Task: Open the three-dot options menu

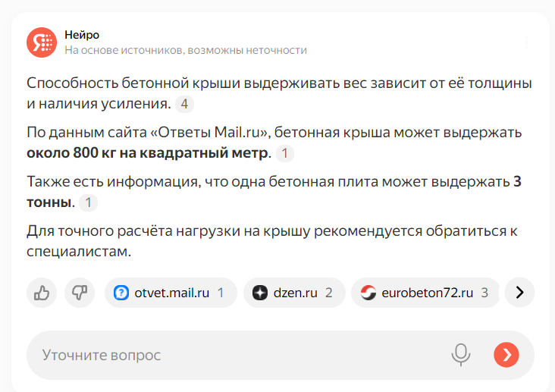Action: 527,42
